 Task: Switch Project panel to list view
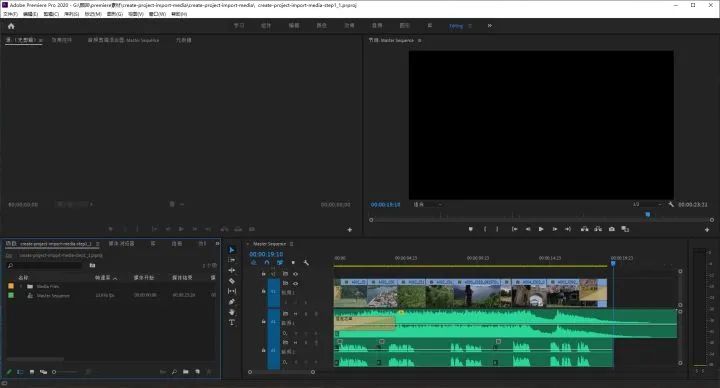(x=20, y=372)
